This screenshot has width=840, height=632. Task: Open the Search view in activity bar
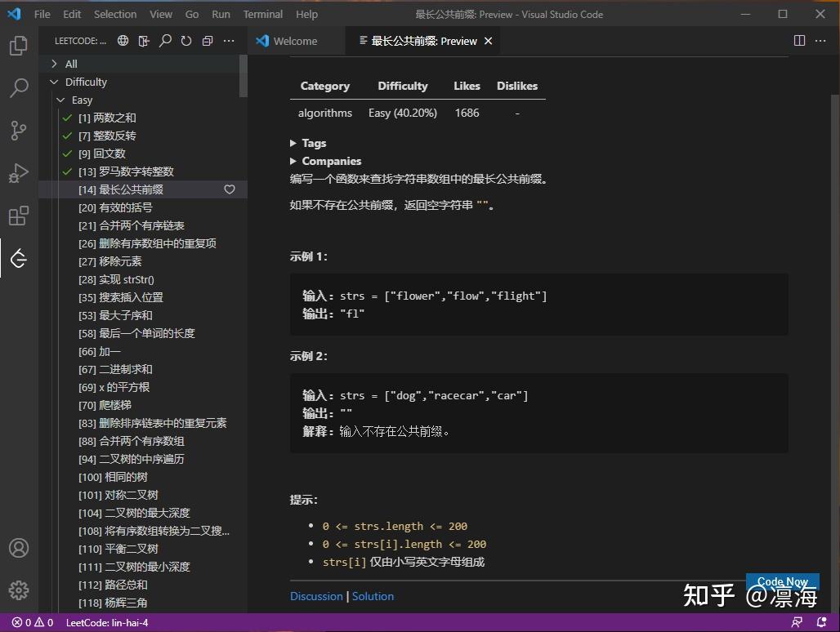pos(19,87)
